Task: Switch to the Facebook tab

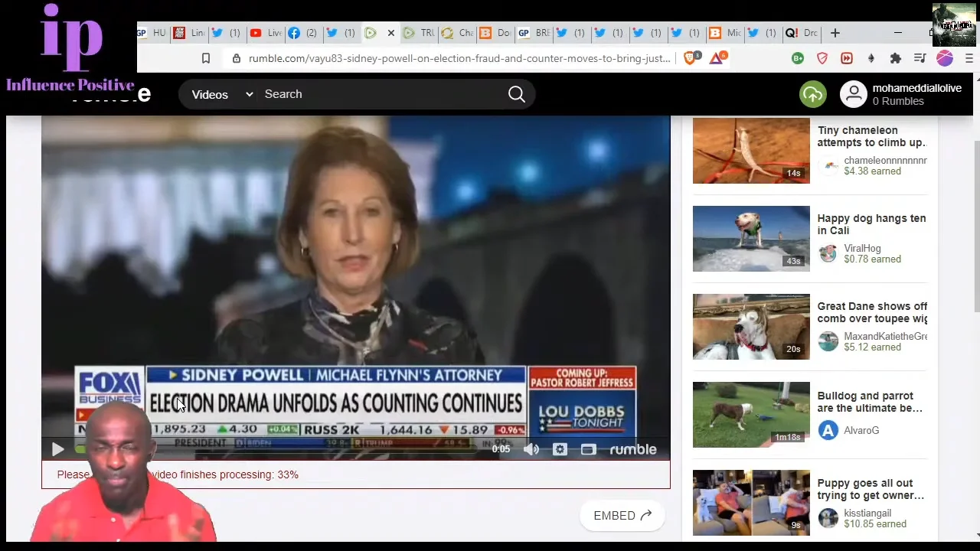Action: coord(302,33)
